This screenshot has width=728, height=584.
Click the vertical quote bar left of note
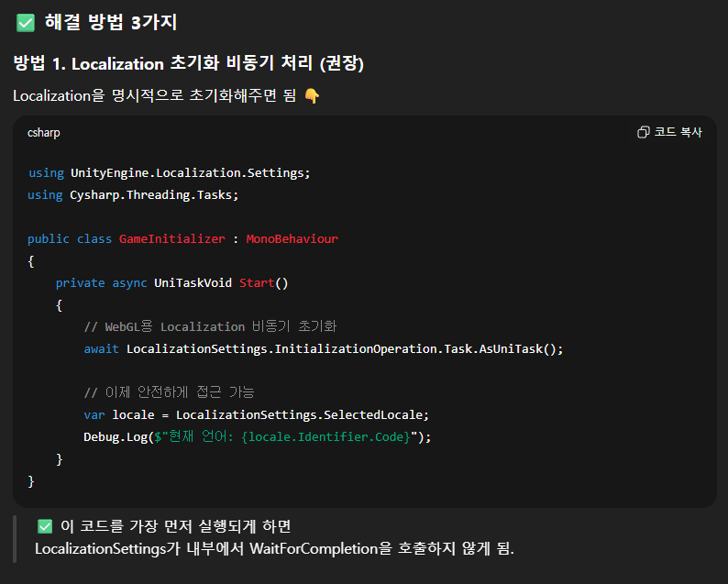coord(15,538)
